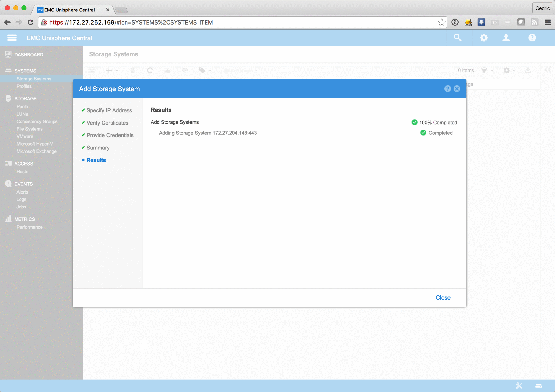
Task: Select the Results wizard step
Action: (96, 160)
